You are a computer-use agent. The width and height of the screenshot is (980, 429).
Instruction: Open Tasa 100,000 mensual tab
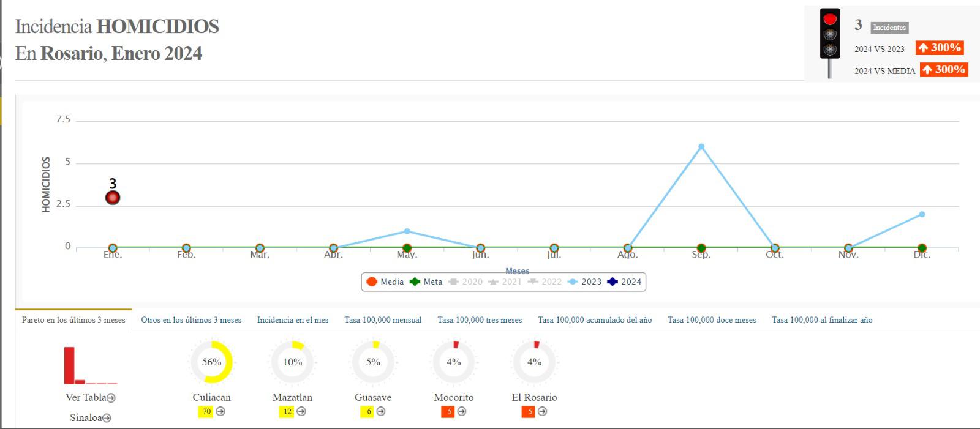[x=383, y=320]
